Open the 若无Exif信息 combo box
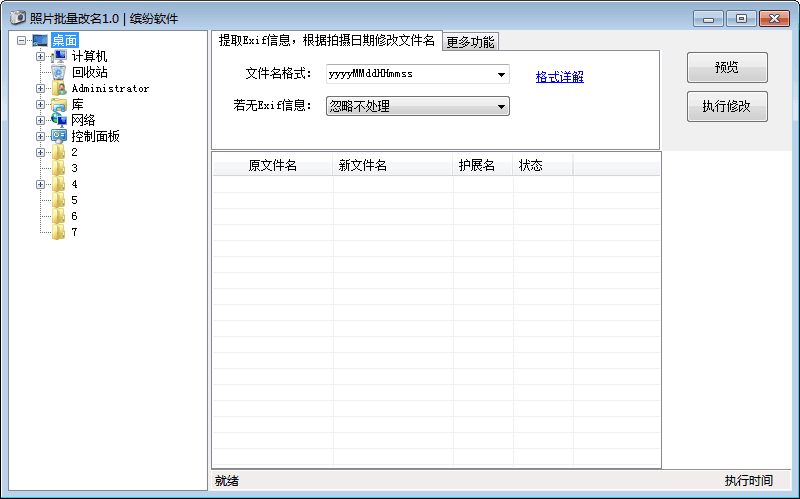Screen dimensions: 800x499 (x=501, y=106)
